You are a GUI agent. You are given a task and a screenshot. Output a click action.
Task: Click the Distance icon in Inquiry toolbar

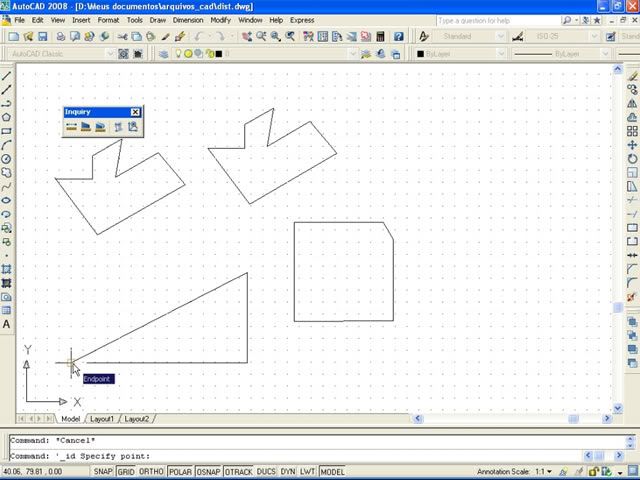(71, 127)
